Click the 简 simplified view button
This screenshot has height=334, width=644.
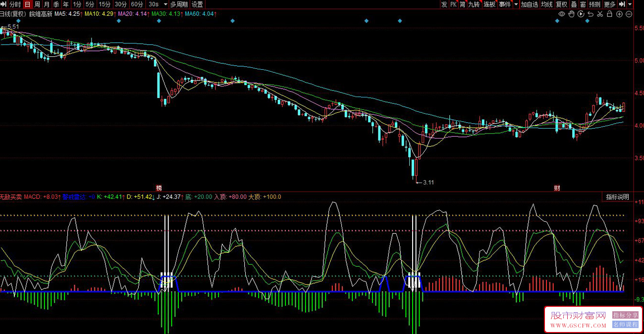(x=462, y=4)
